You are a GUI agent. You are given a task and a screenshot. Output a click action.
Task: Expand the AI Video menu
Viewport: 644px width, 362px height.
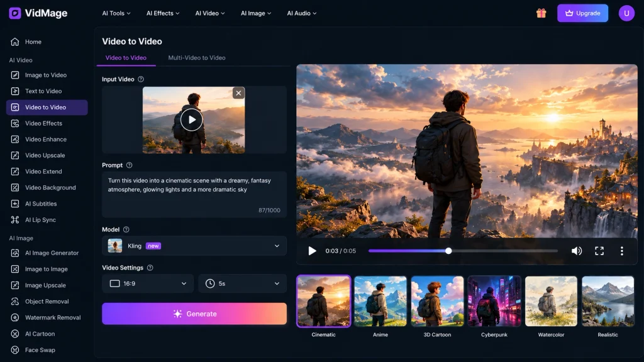(210, 13)
